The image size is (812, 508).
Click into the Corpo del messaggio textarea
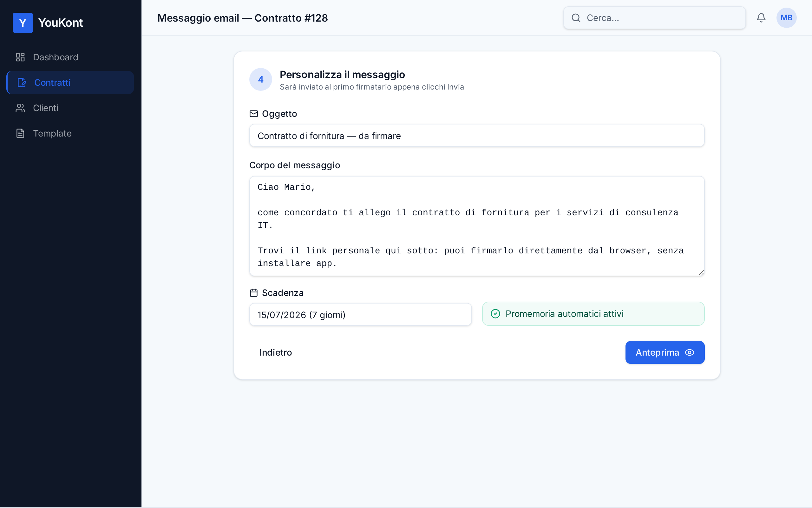(477, 226)
